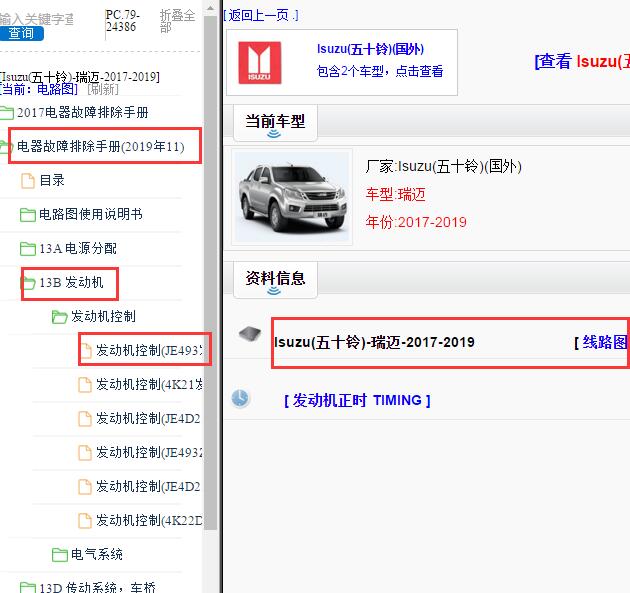Click the 返回上一页 back link

click(x=260, y=15)
